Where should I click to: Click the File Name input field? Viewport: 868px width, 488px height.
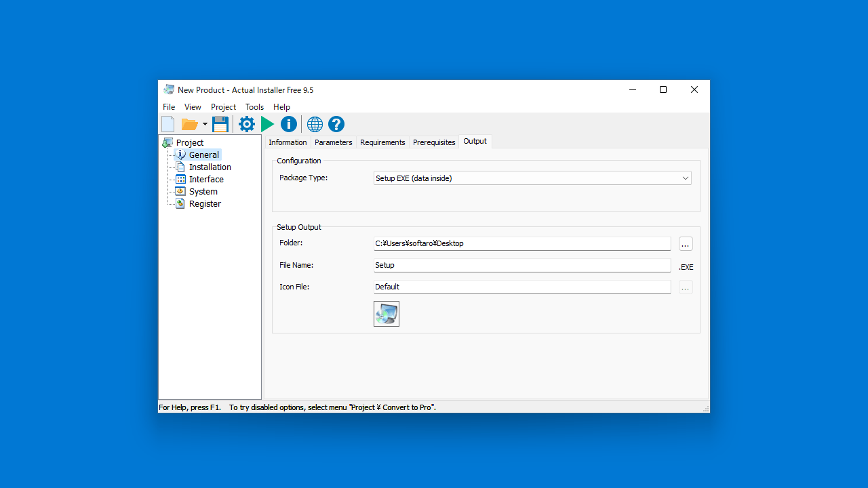522,265
